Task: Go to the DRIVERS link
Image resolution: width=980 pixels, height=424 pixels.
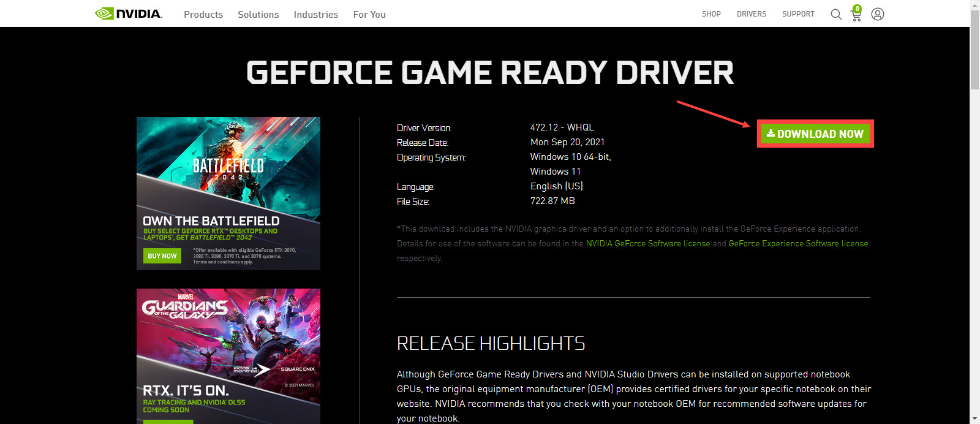Action: coord(752,14)
